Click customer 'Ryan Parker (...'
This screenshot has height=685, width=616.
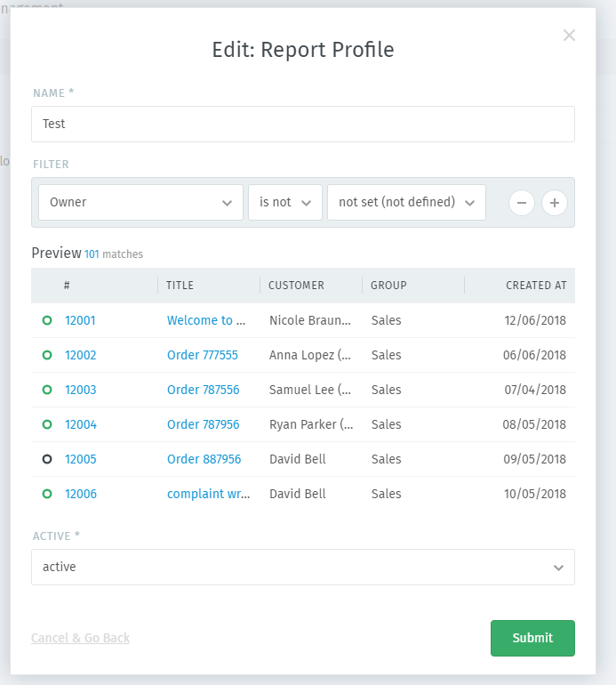[x=311, y=424]
